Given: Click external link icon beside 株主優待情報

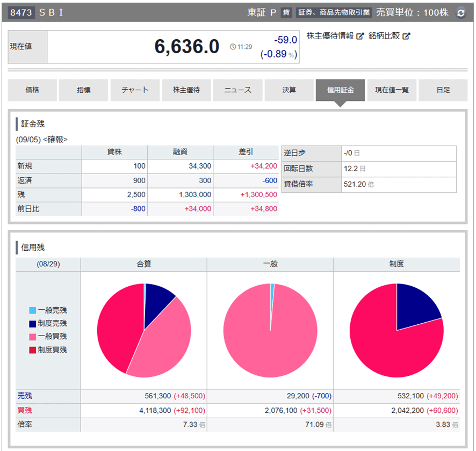Looking at the screenshot, I should [x=360, y=36].
